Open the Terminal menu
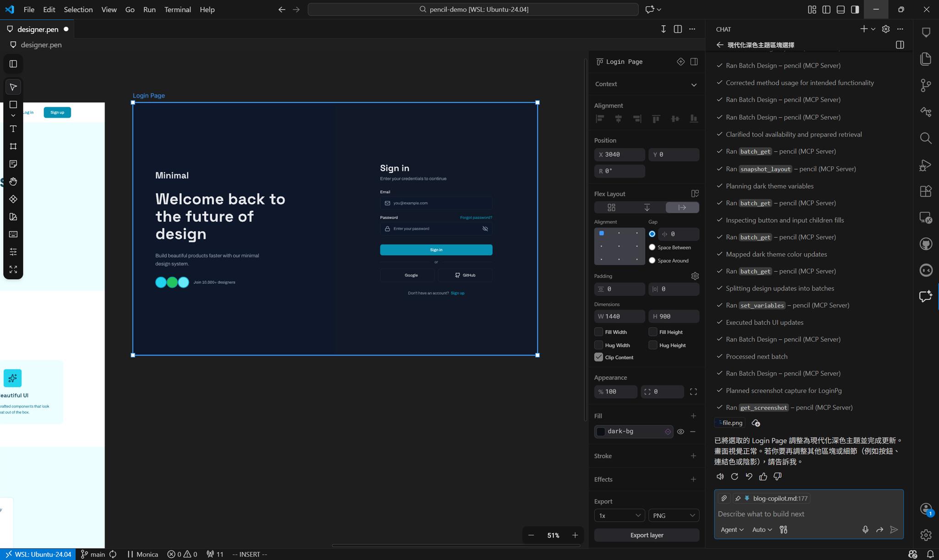Image resolution: width=939 pixels, height=560 pixels. click(x=177, y=9)
